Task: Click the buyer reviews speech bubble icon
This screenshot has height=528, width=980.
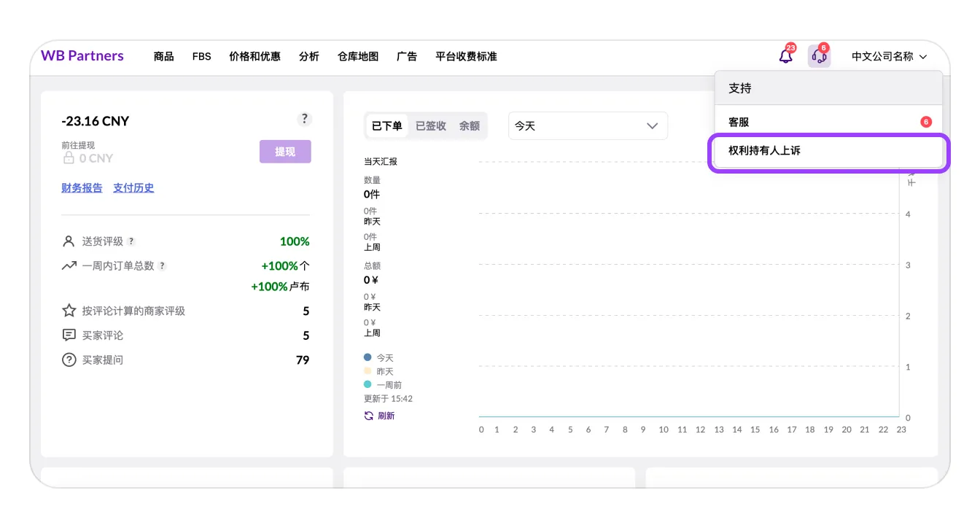Action: click(69, 335)
